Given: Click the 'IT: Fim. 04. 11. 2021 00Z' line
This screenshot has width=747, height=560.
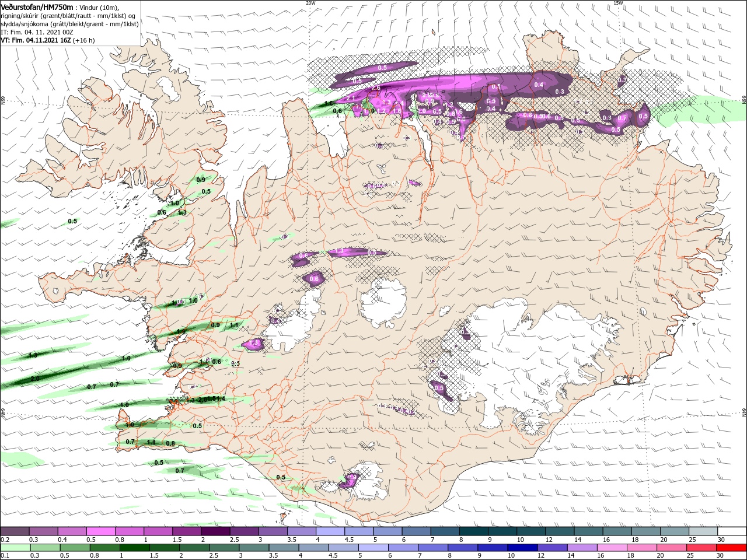Looking at the screenshot, I should click(36, 32).
